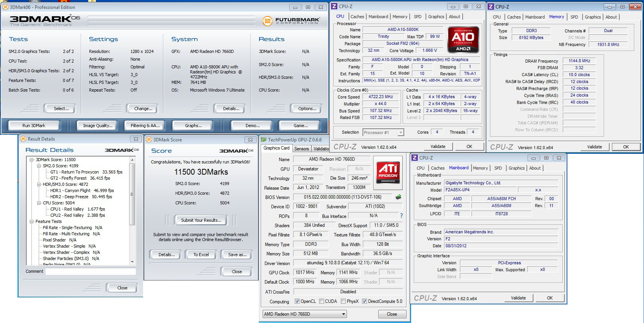Click the TechPowerUp GPU-Z title bar icon
The width and height of the screenshot is (644, 323).
264,140
